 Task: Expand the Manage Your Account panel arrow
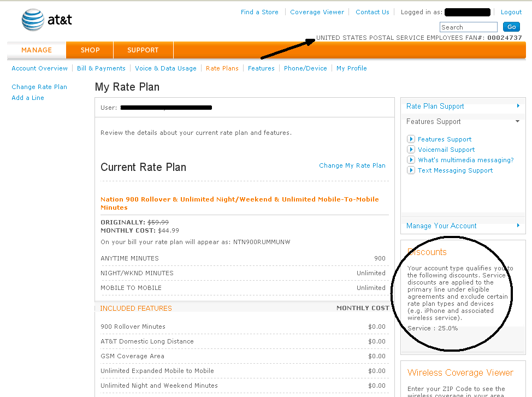[x=518, y=226]
